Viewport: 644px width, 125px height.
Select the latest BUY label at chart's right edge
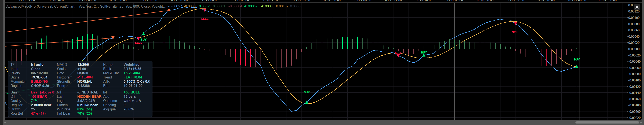[x=576, y=59]
